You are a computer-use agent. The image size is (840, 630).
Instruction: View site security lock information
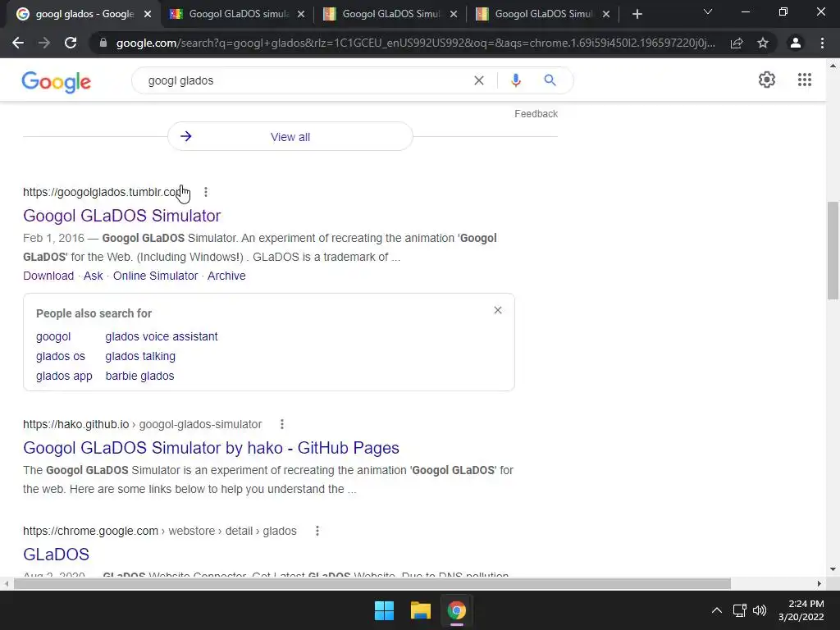click(103, 43)
